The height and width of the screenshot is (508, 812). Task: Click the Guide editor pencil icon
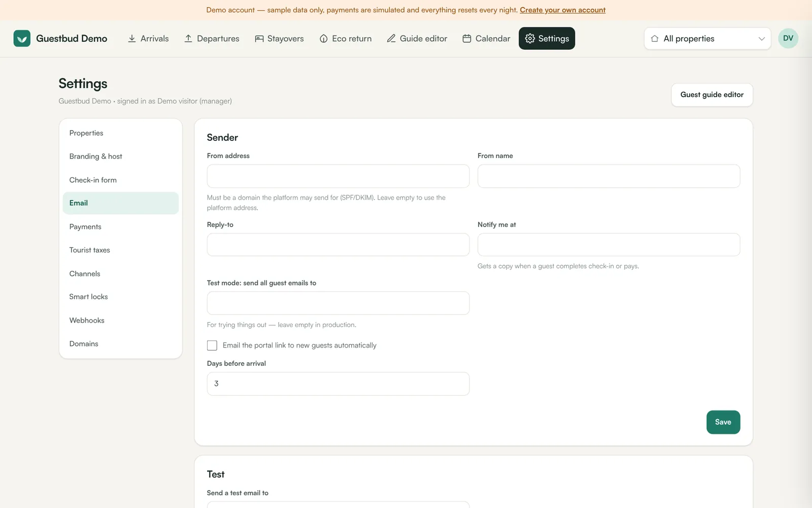[391, 39]
